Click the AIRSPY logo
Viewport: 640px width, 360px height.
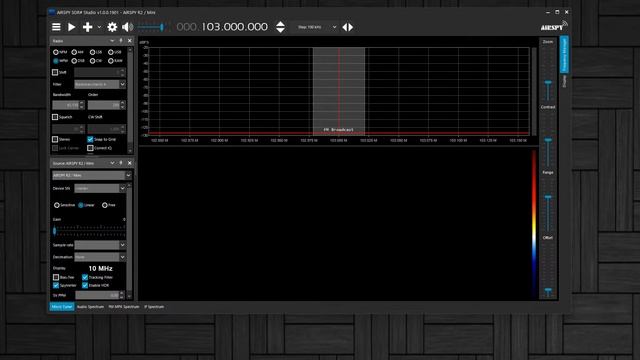pyautogui.click(x=554, y=27)
